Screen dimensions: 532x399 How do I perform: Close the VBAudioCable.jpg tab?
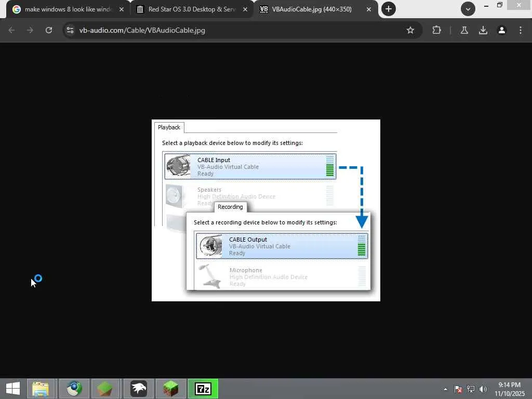pyautogui.click(x=369, y=9)
